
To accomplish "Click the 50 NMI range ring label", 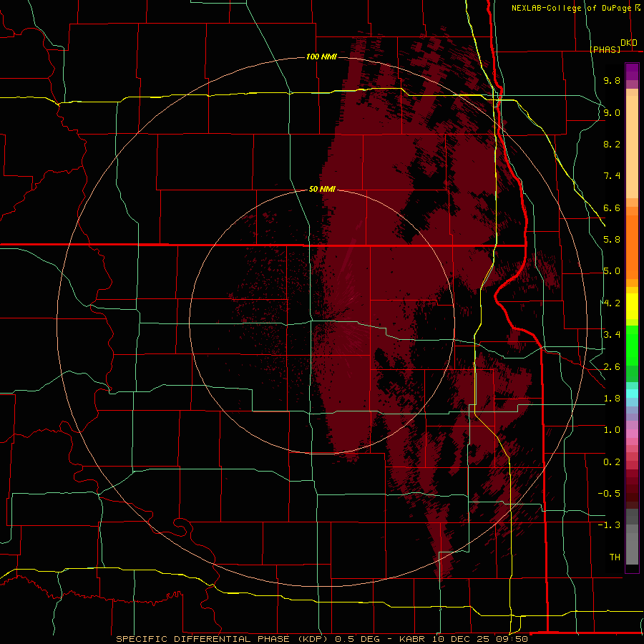I will tap(323, 189).
